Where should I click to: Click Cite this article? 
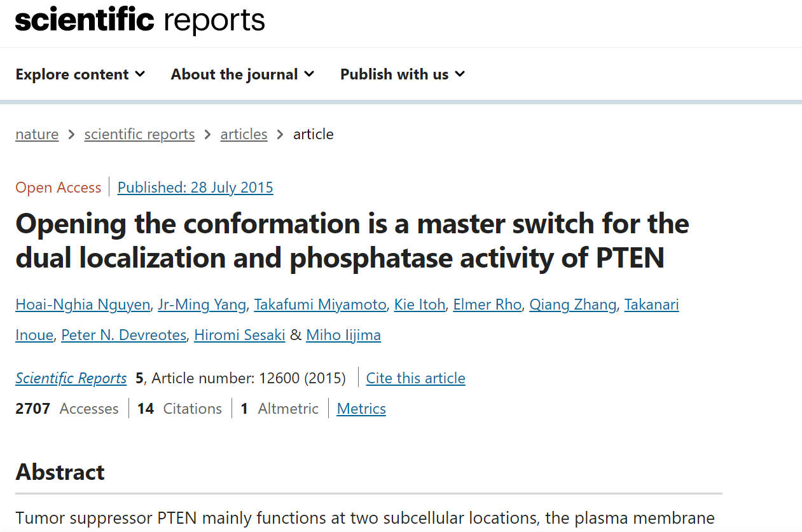coord(415,378)
